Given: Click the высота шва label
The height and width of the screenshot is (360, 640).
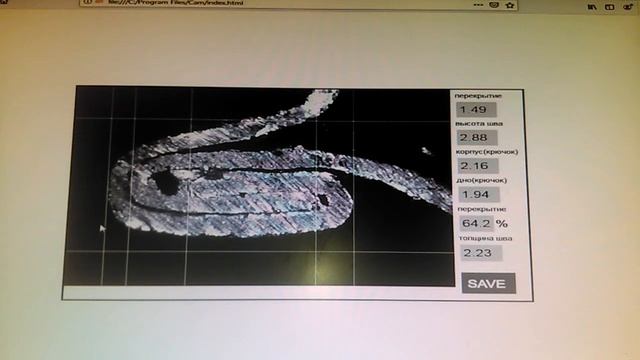Looking at the screenshot, I should point(479,124).
